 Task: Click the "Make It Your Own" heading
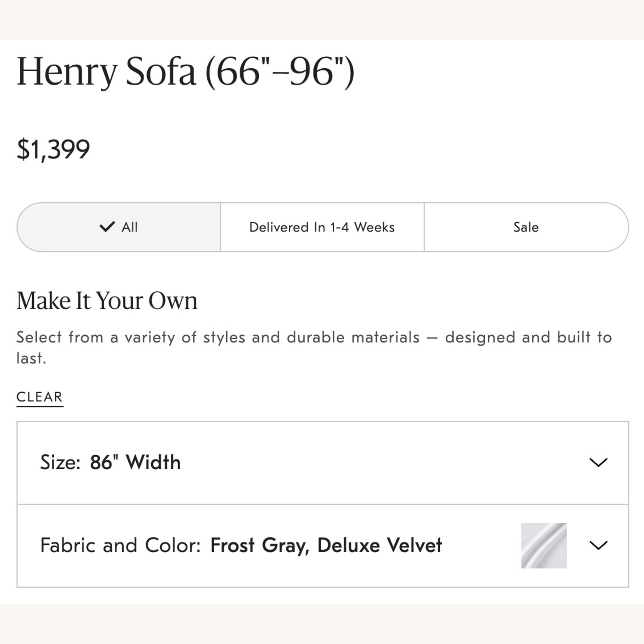[x=107, y=301]
